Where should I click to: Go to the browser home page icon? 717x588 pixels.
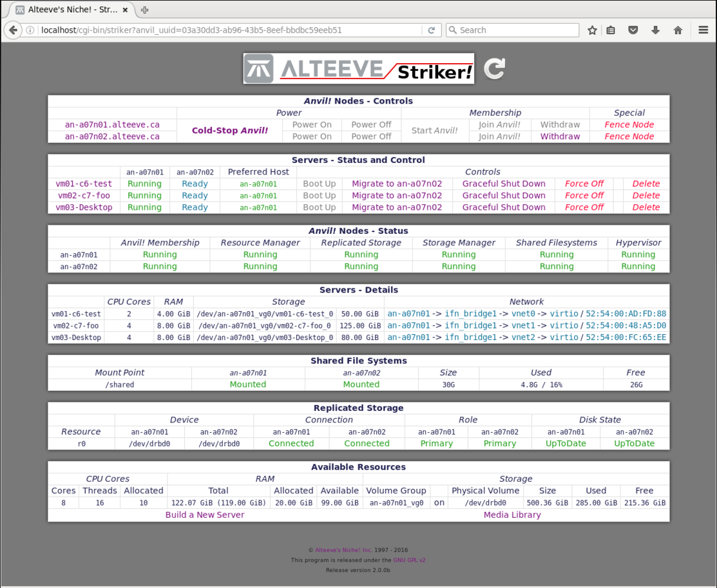pos(678,30)
